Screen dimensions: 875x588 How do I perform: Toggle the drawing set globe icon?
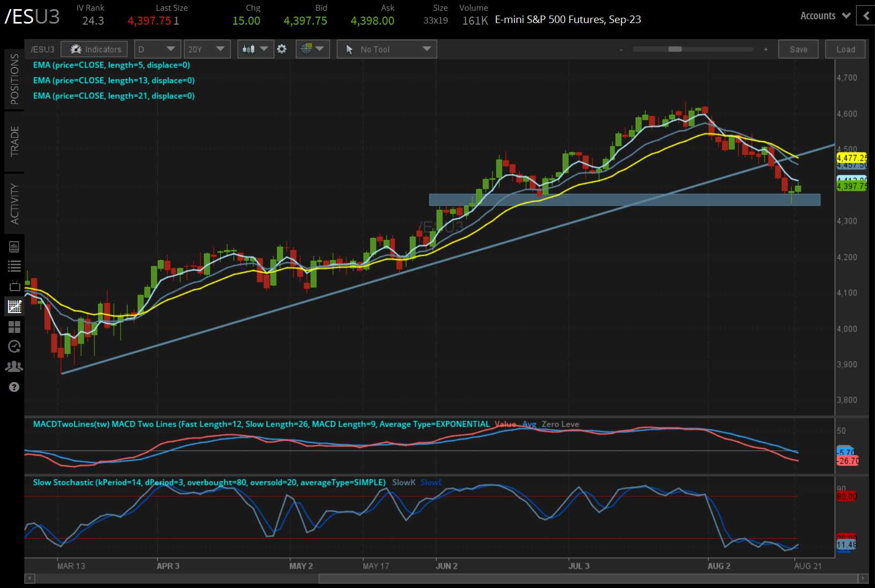tap(307, 49)
